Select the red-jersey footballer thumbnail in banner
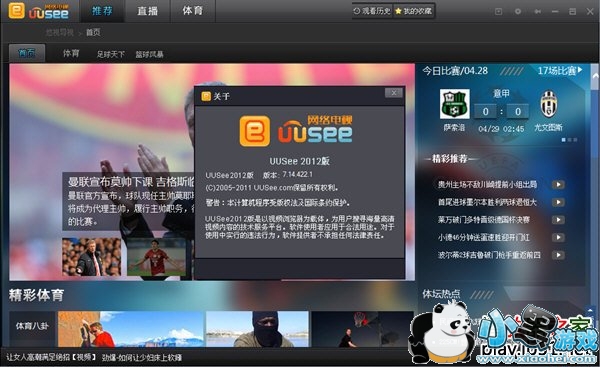This screenshot has width=600, height=367. (157, 257)
